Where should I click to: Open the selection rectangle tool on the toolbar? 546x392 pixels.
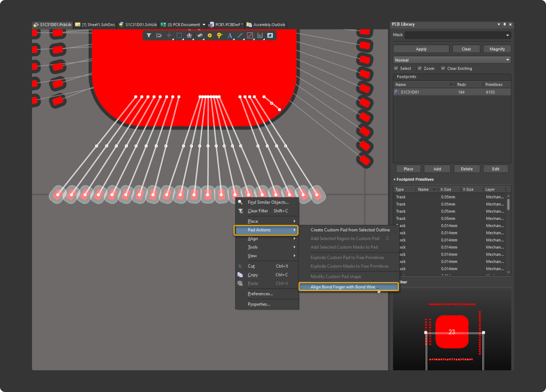pos(179,35)
